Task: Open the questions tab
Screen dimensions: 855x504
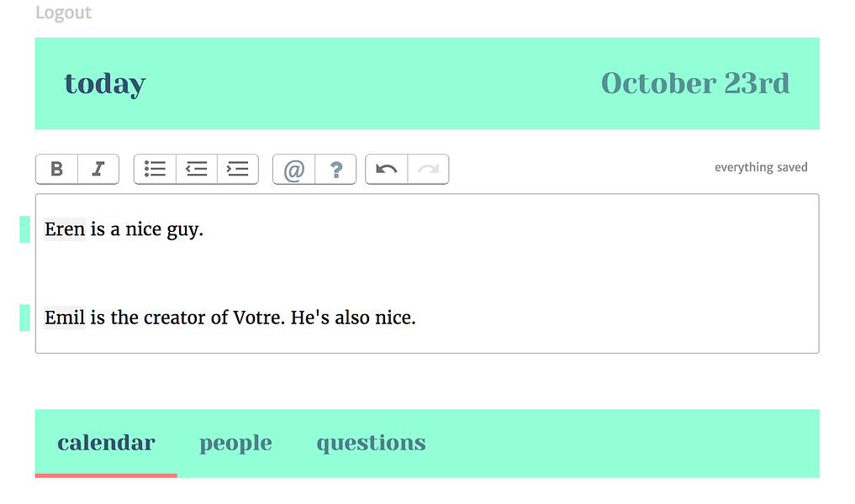Action: pos(371,443)
